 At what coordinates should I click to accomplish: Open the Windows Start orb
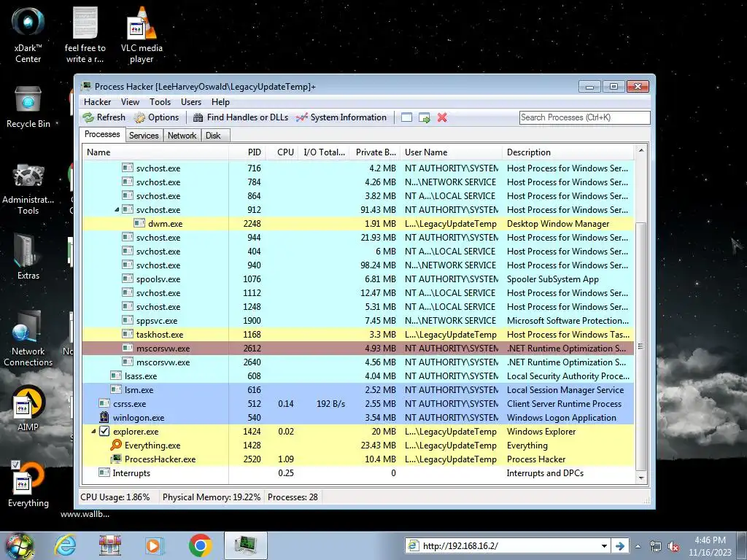[x=20, y=546]
